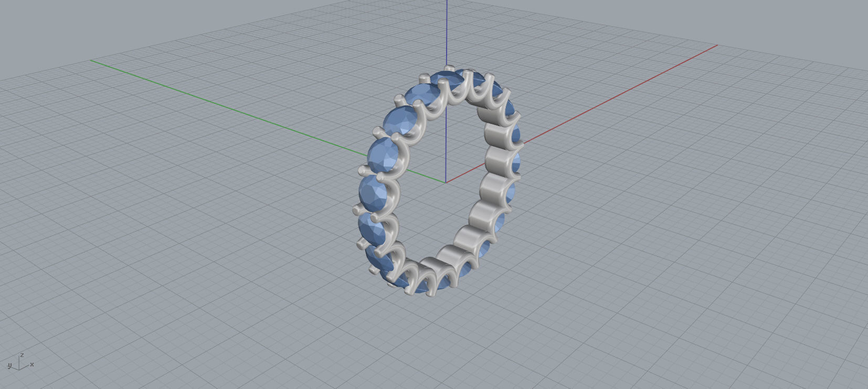The height and width of the screenshot is (389, 868).
Task: Click the world axes orientation icon
Action: 20,362
